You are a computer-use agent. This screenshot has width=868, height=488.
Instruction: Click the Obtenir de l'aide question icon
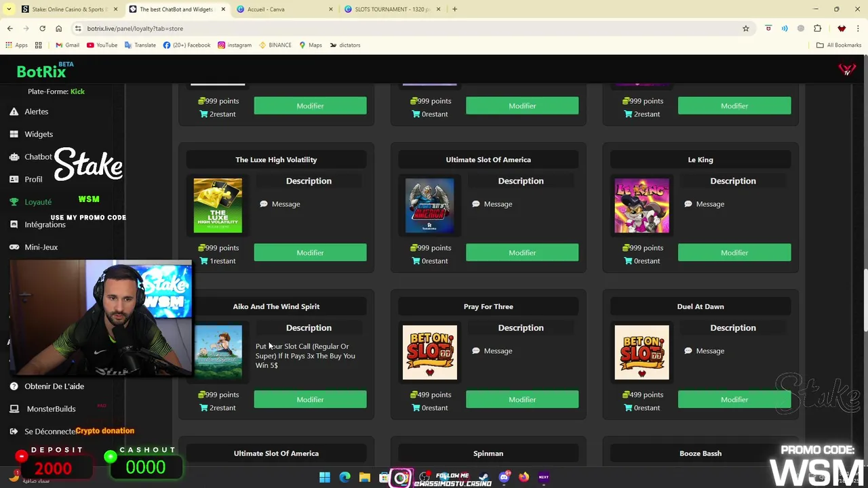[14, 386]
